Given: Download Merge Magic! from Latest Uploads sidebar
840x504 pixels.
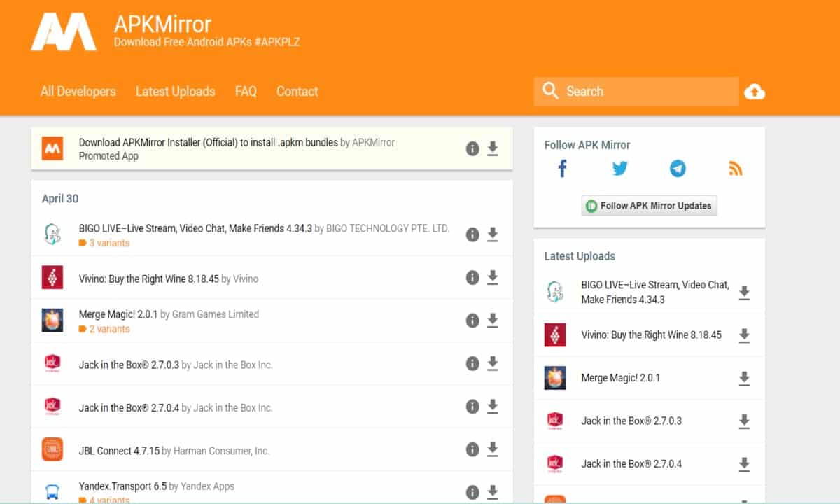Looking at the screenshot, I should point(744,379).
